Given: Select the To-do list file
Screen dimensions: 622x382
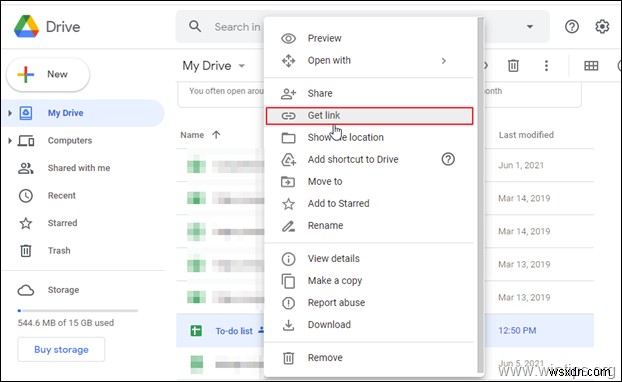Looking at the screenshot, I should coord(234,331).
